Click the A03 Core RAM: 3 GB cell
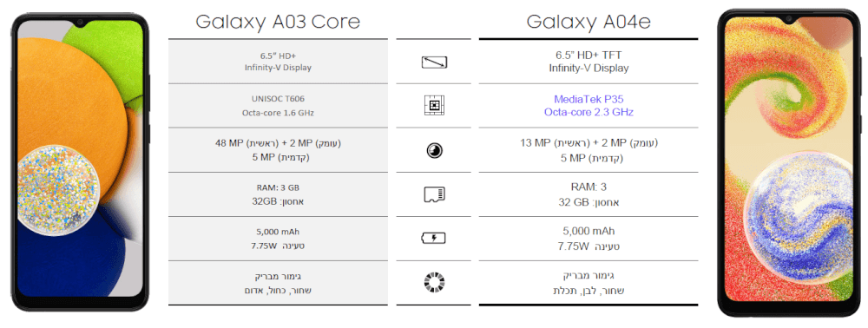The height and width of the screenshot is (328, 868). pos(278,194)
